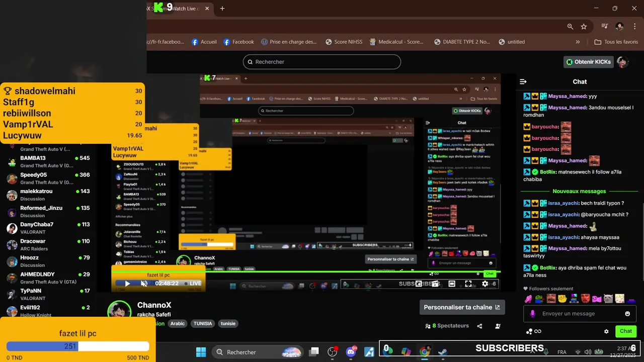Image resolution: width=644 pixels, height=362 pixels.
Task: Open chat settings gear icon
Action: point(606,331)
